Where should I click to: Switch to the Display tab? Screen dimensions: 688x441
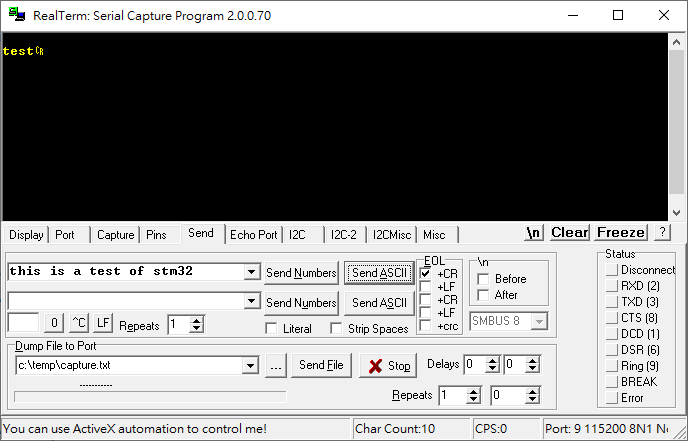coord(26,235)
